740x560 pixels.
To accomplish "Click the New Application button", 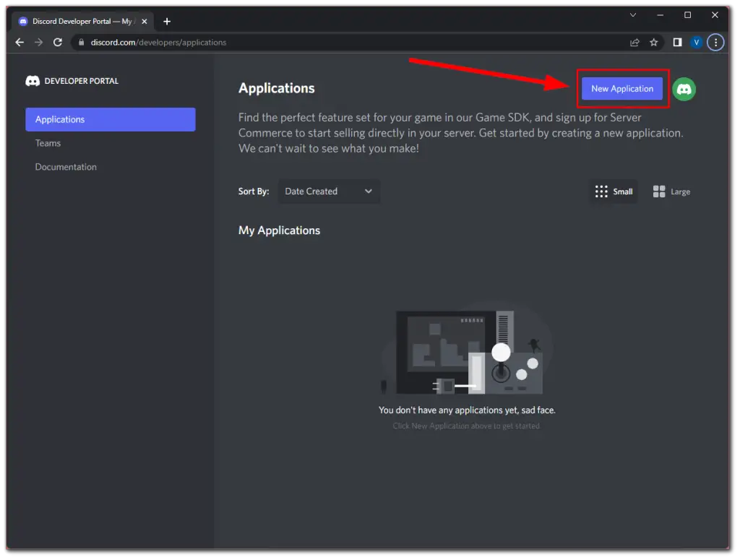I will (622, 88).
